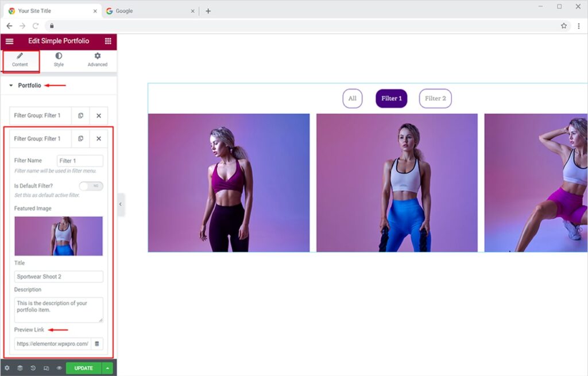
Task: Click the Title field with Sportwear Shoot 2
Action: (x=59, y=277)
